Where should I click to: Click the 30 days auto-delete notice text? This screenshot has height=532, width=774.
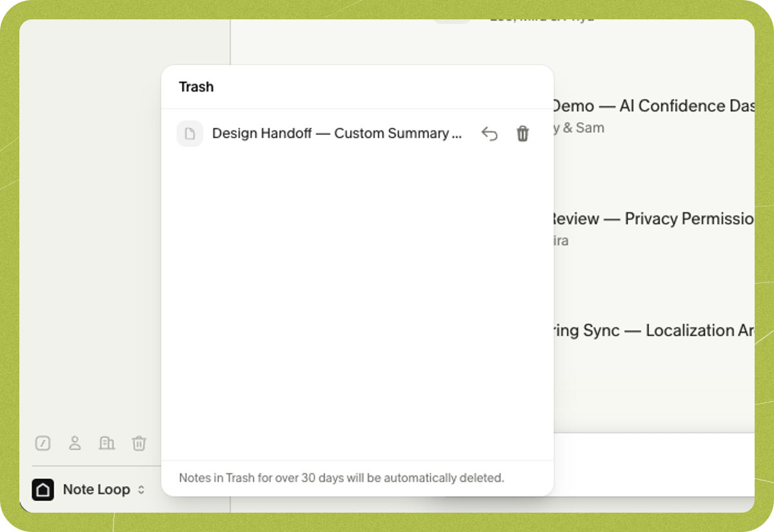click(x=341, y=478)
